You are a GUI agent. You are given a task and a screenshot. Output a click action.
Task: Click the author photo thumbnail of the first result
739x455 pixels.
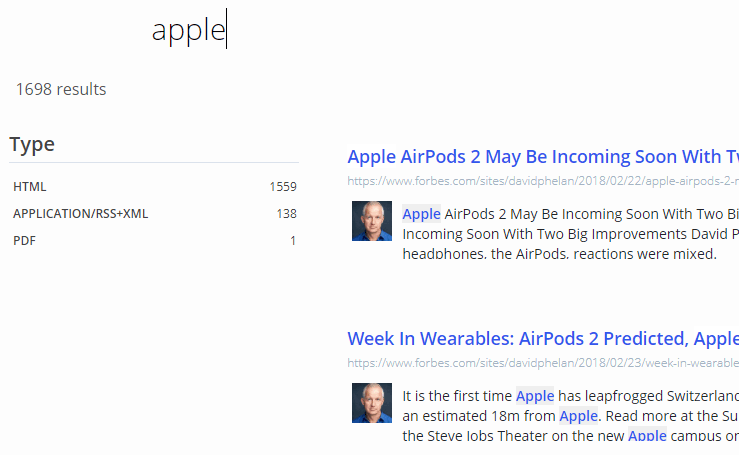[x=371, y=221]
